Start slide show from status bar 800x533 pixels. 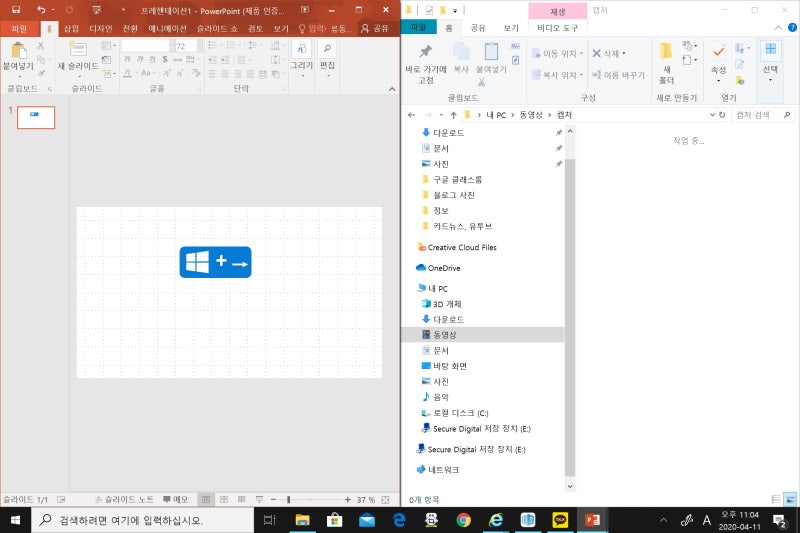point(259,499)
